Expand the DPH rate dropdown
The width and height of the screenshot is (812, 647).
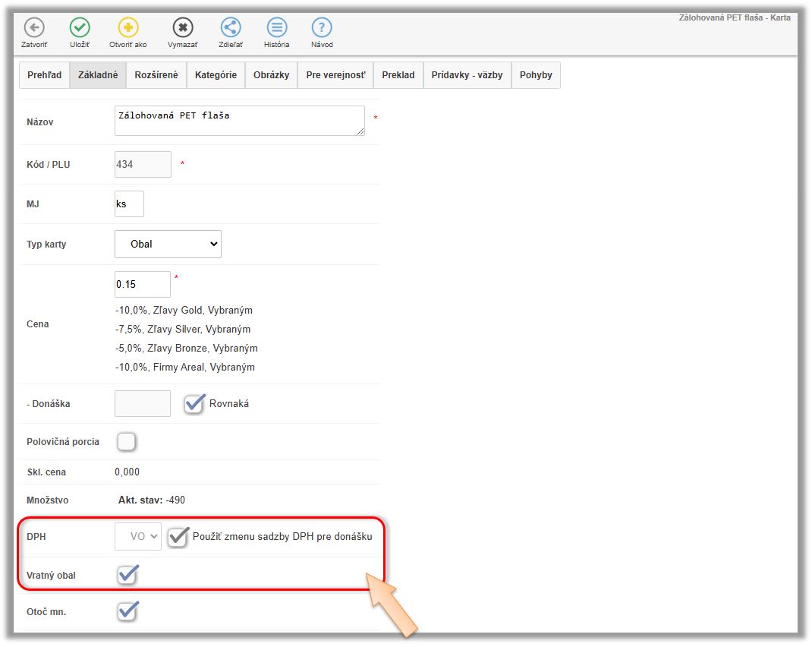(x=138, y=536)
